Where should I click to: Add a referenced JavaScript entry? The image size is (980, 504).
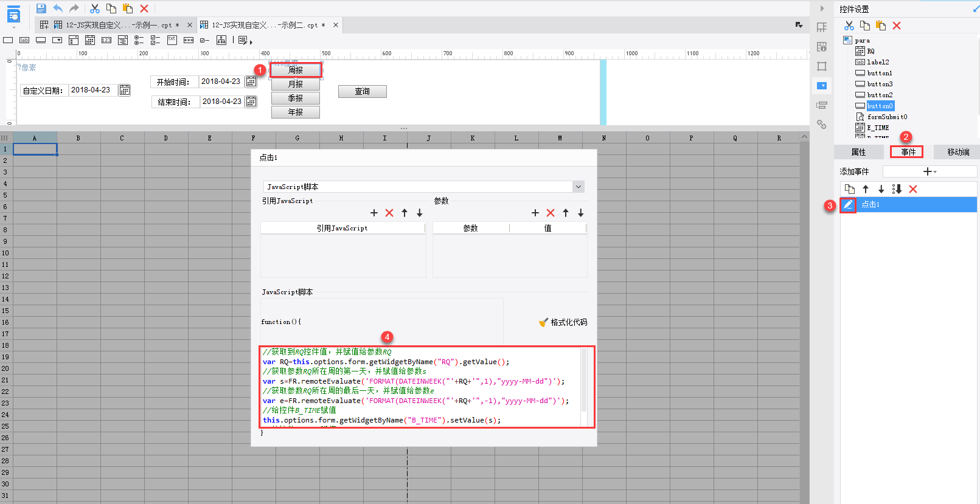[374, 213]
